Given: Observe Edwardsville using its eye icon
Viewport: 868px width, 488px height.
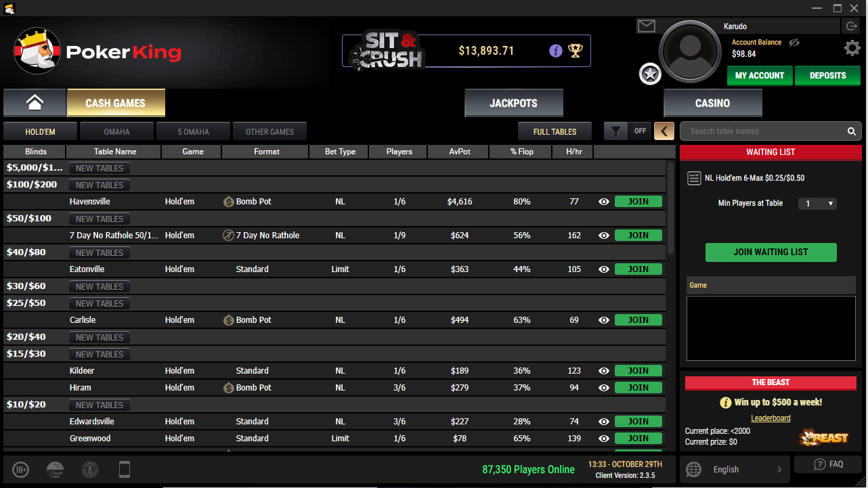Looking at the screenshot, I should point(604,422).
